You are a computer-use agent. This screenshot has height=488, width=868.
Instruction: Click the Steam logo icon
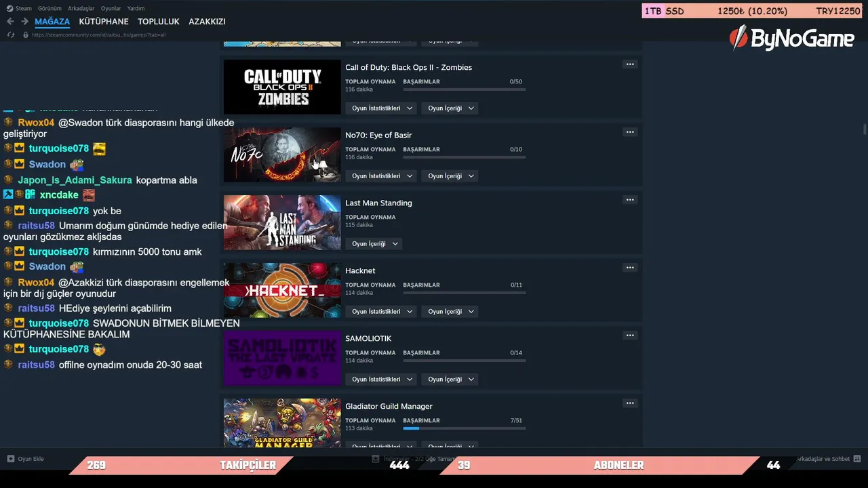click(10, 9)
